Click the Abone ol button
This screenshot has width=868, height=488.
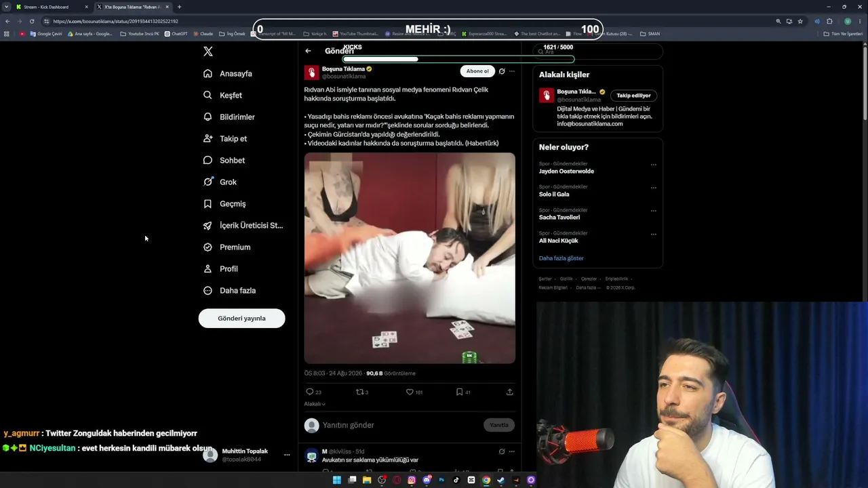click(x=477, y=71)
